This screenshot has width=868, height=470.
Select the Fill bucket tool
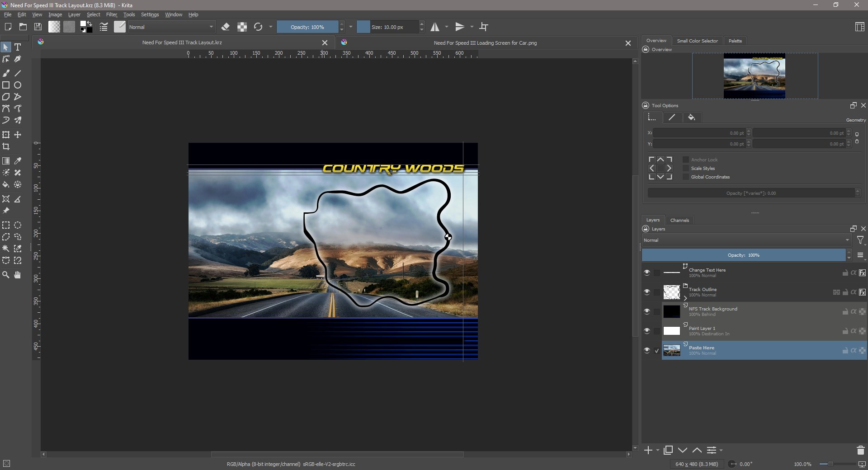click(6, 184)
